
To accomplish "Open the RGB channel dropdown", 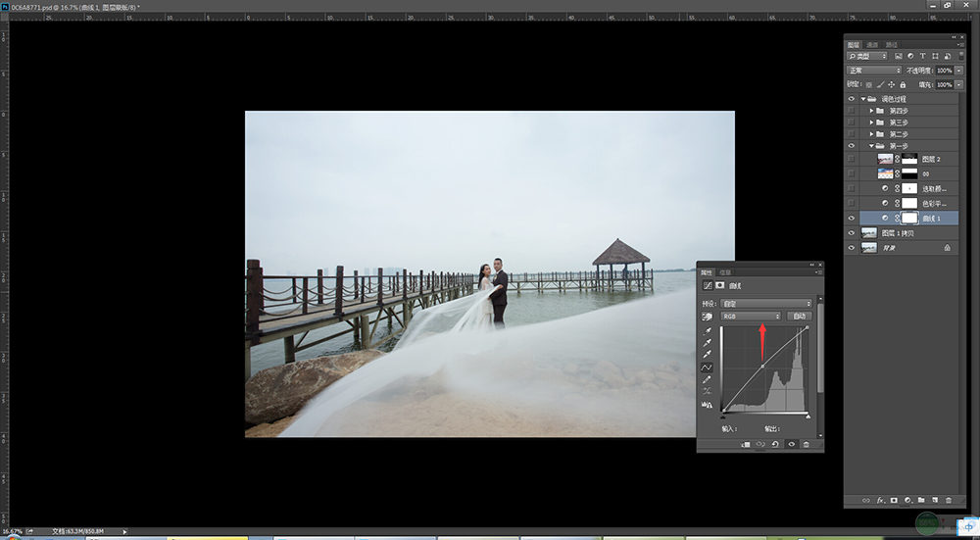I will point(751,317).
